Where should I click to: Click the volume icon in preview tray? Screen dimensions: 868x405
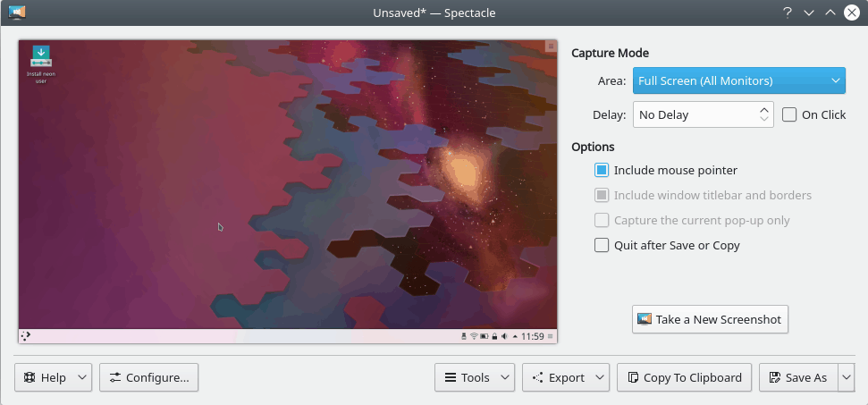click(505, 336)
